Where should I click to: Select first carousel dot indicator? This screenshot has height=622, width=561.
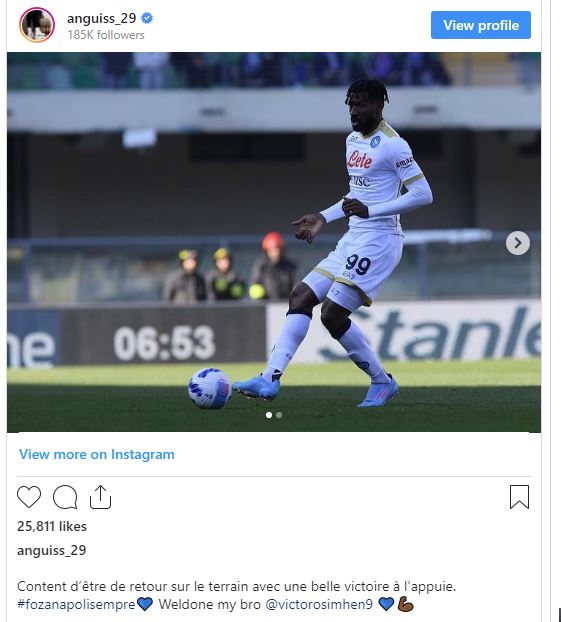pos(269,415)
